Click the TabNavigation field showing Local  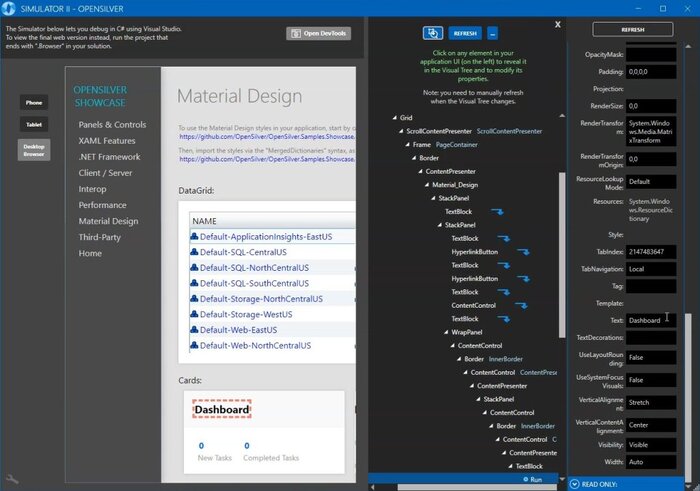(x=651, y=269)
